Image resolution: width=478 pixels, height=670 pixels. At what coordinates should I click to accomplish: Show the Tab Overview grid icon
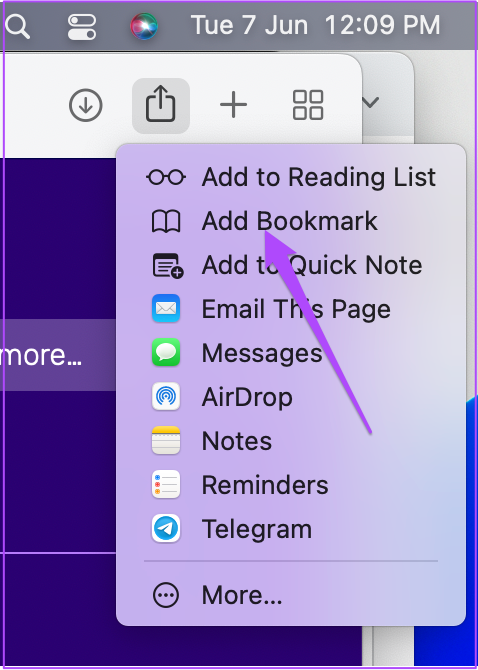pyautogui.click(x=308, y=105)
